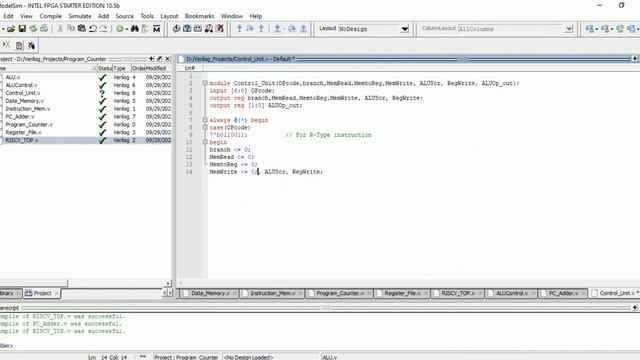Image resolution: width=640 pixels, height=360 pixels.
Task: Click the Print icon in toolbar
Action: [x=44, y=29]
